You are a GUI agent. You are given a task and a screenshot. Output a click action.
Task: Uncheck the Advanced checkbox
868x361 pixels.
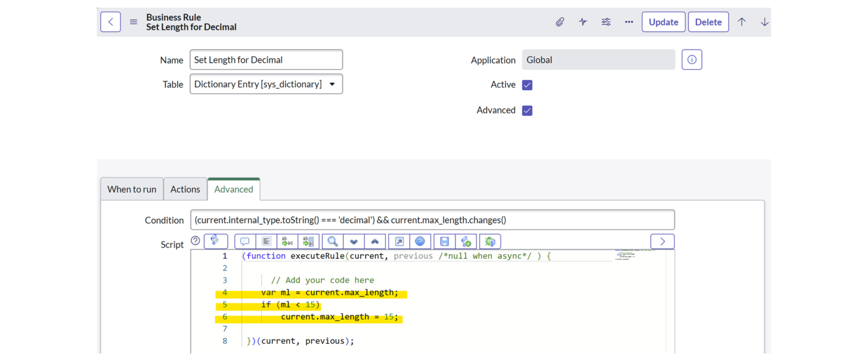(527, 110)
